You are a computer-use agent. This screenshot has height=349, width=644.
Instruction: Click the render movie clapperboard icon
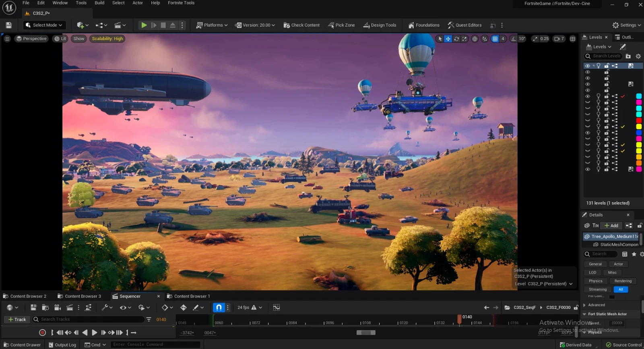click(69, 307)
